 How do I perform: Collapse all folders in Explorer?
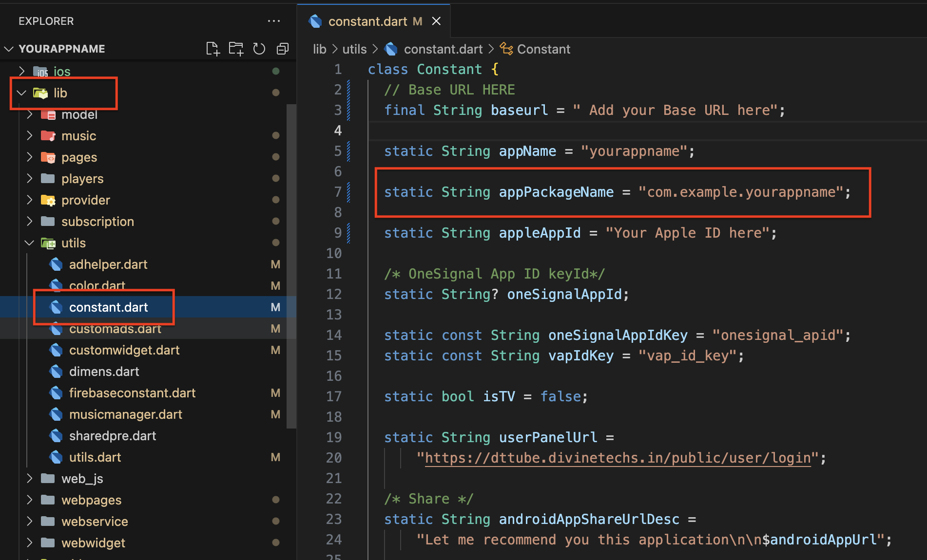283,49
